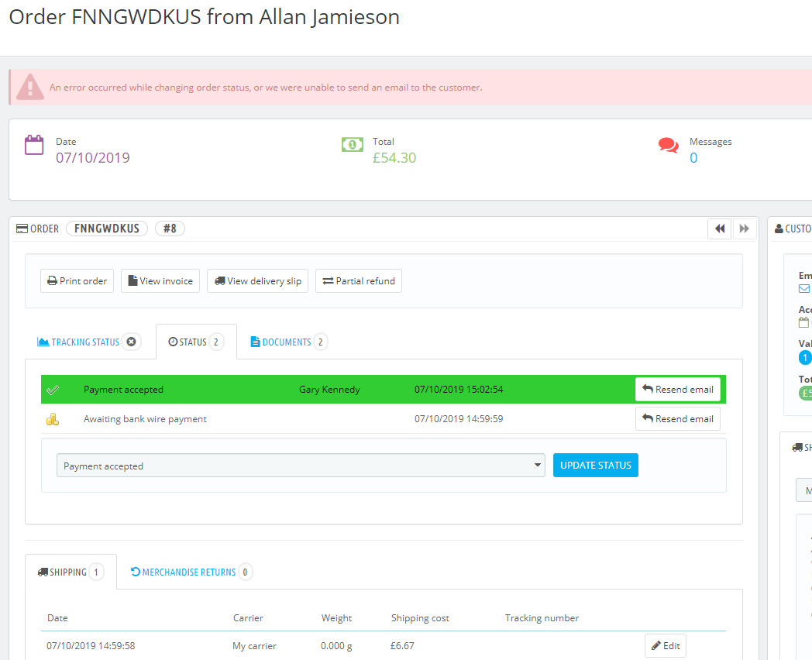Select the Status tab
812x660 pixels.
coord(196,342)
